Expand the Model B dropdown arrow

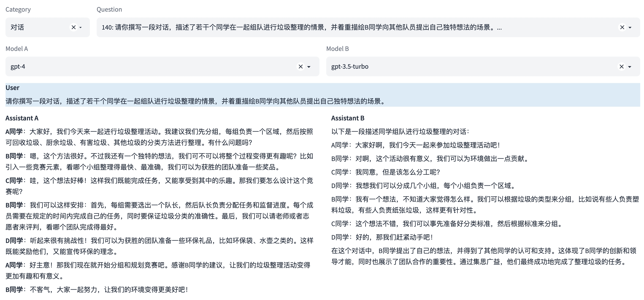point(630,67)
